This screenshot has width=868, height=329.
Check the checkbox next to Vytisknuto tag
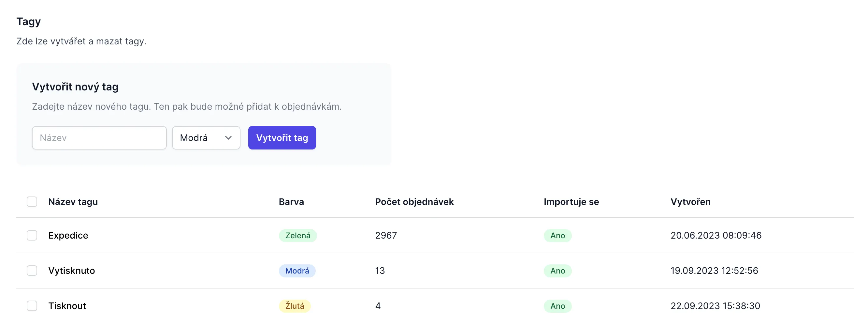32,270
